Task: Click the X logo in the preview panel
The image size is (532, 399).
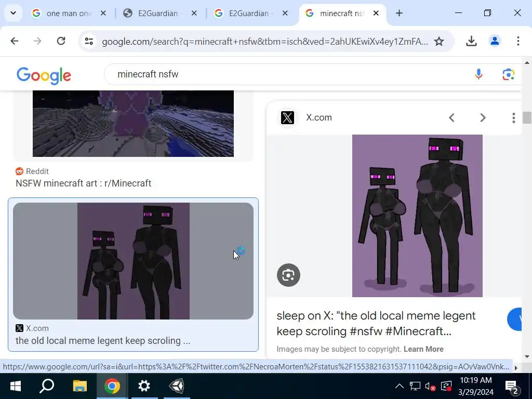Action: [287, 118]
